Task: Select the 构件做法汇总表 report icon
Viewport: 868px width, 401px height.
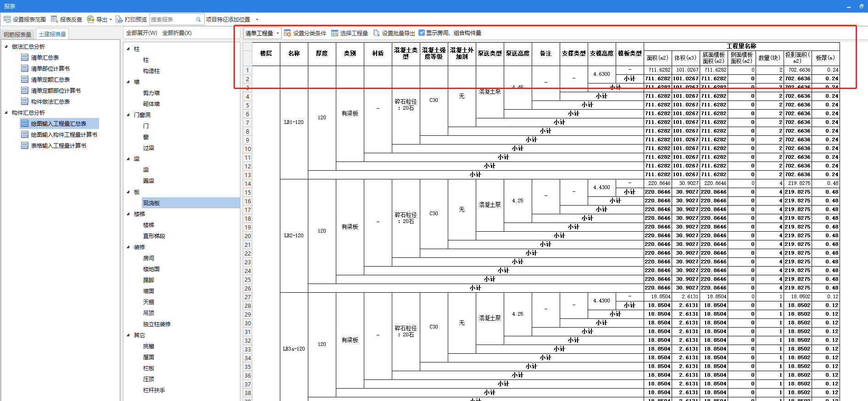Action: point(25,101)
